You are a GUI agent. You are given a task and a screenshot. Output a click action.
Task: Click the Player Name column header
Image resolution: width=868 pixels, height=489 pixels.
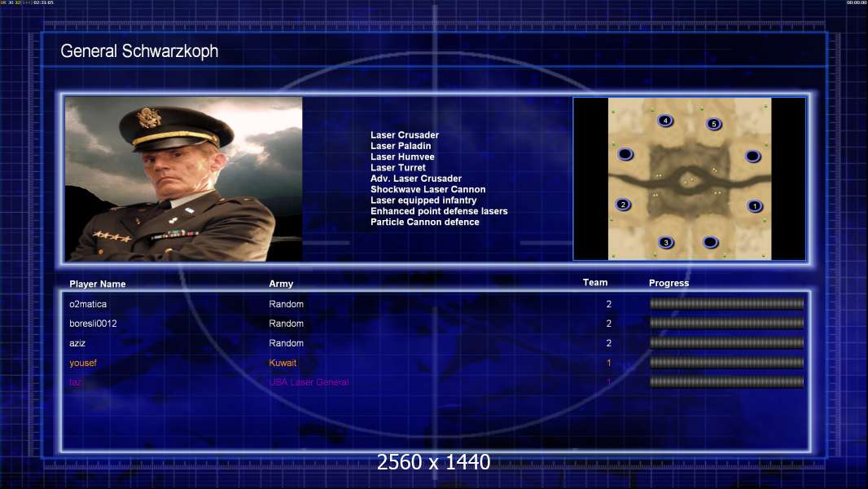click(98, 284)
